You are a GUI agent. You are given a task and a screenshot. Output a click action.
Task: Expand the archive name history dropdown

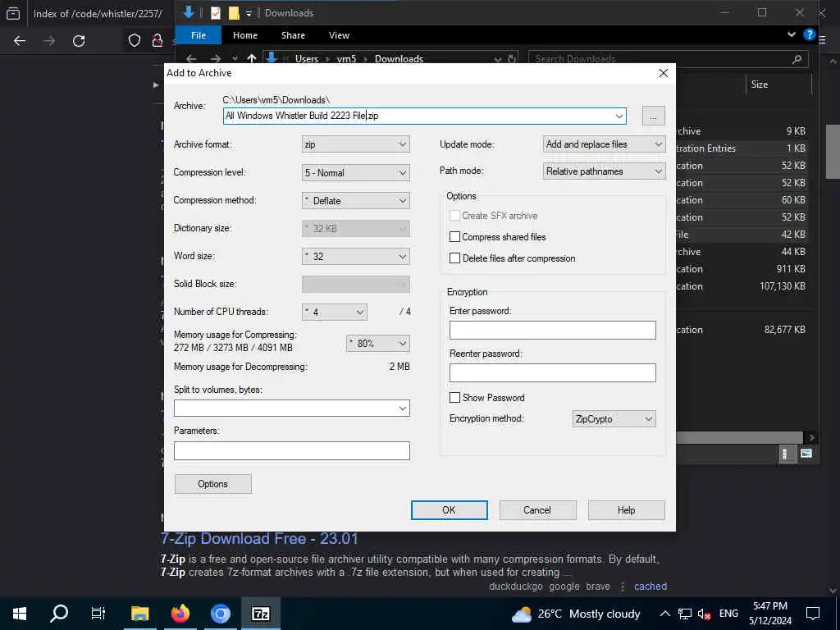click(619, 116)
